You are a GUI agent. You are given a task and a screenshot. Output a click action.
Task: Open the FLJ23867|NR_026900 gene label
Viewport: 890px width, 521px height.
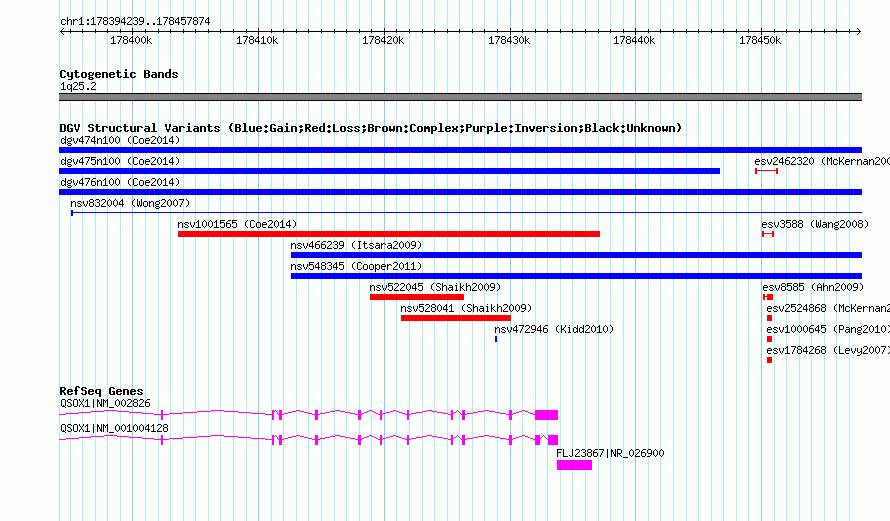610,453
